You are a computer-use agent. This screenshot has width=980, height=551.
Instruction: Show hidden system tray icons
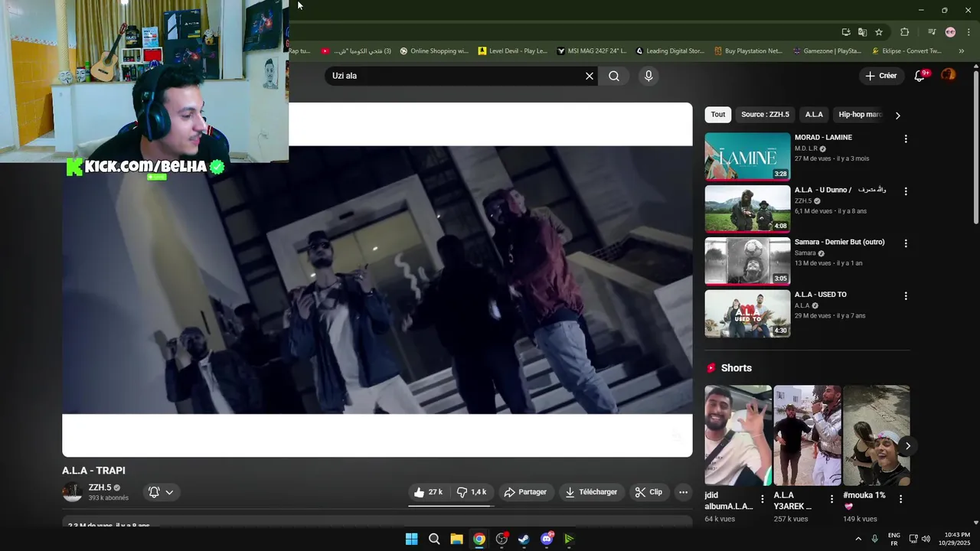tap(857, 539)
